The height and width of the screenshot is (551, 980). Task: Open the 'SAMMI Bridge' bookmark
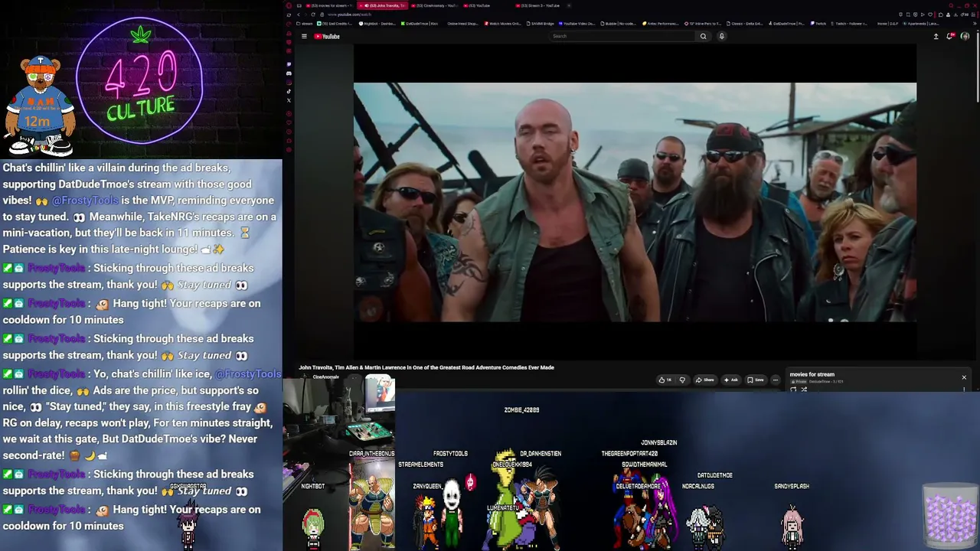tap(540, 24)
